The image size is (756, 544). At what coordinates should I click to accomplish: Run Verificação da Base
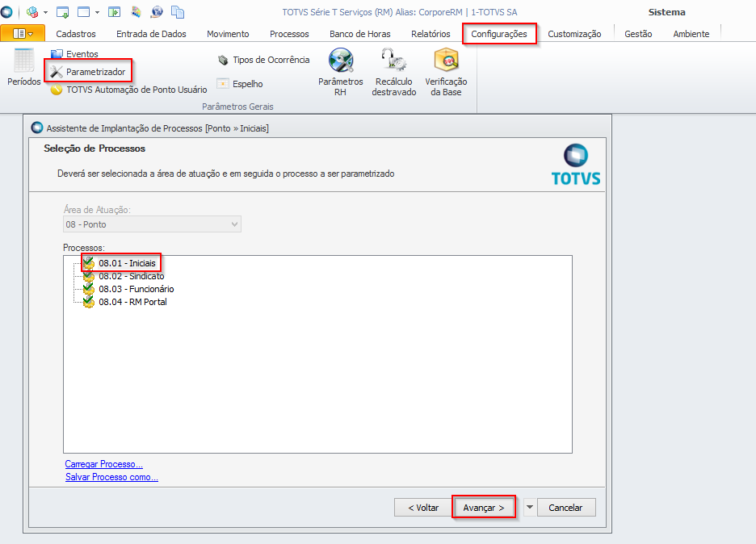(446, 73)
